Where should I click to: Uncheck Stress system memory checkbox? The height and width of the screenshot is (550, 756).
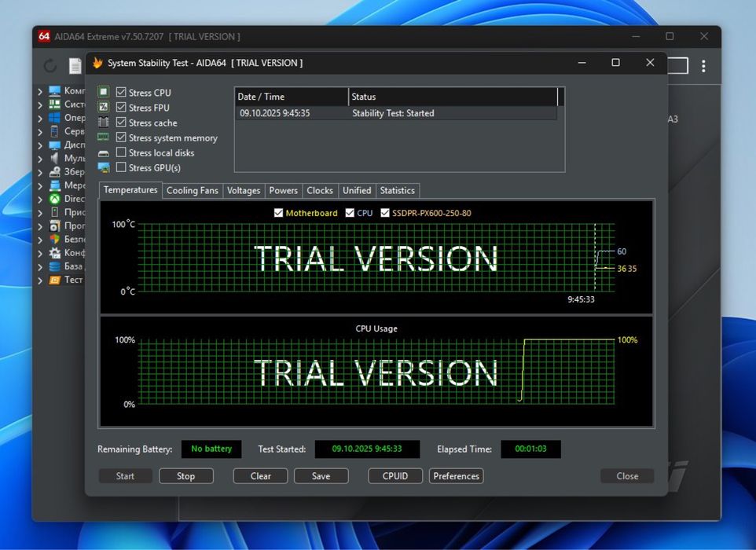(x=121, y=137)
